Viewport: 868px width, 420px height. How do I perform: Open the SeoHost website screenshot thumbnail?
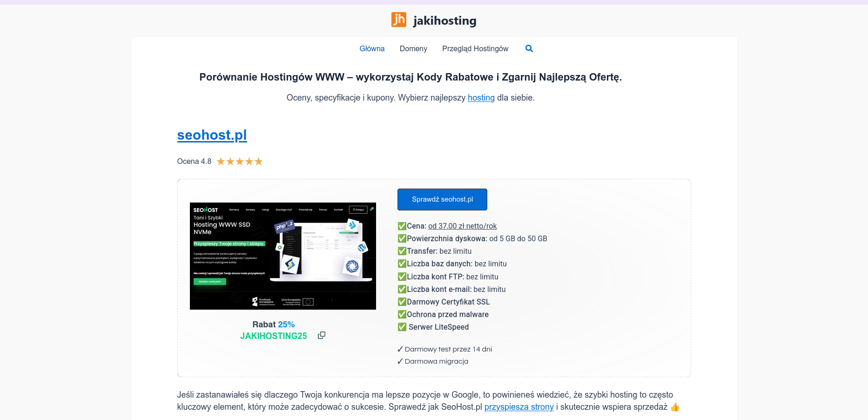(283, 256)
